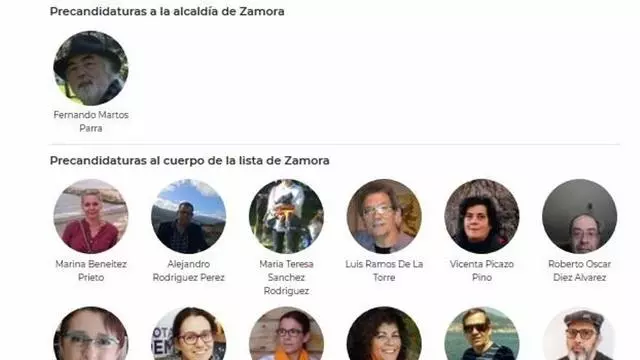Select the avatar of woman with orange scarf
640x360 pixels.
pyautogui.click(x=286, y=333)
